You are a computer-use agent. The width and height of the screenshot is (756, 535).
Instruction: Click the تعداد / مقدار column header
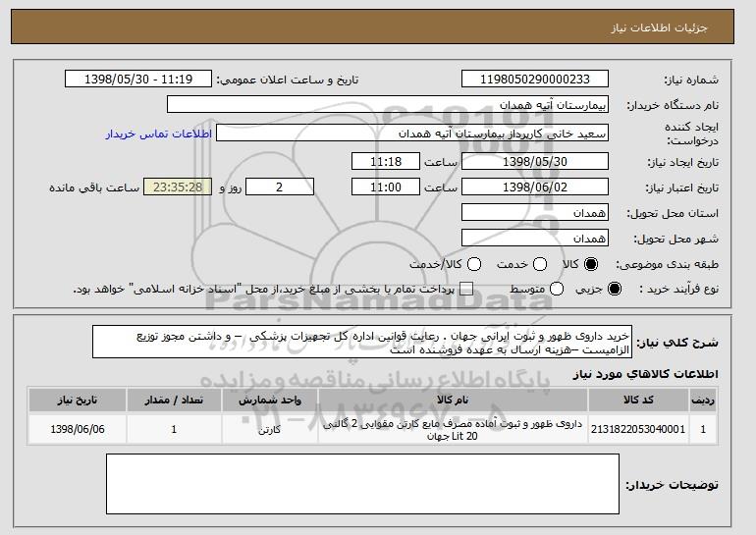click(x=174, y=401)
